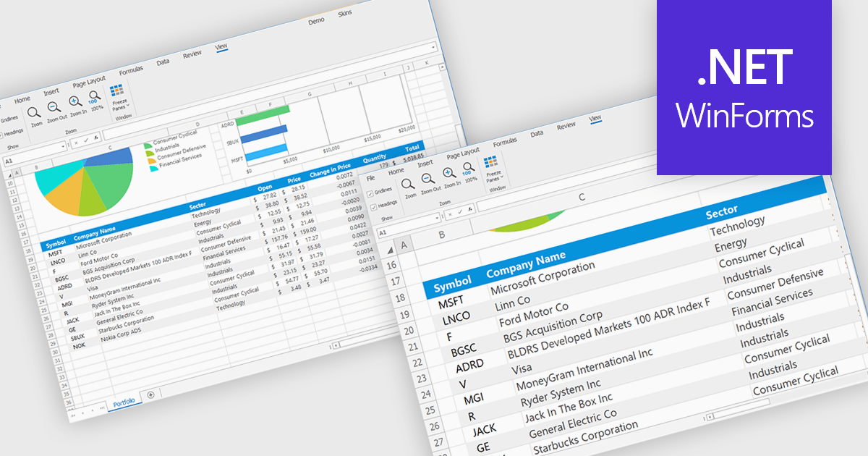Click Freeze Panes icon in the front window
This screenshot has height=456, width=868.
490,161
